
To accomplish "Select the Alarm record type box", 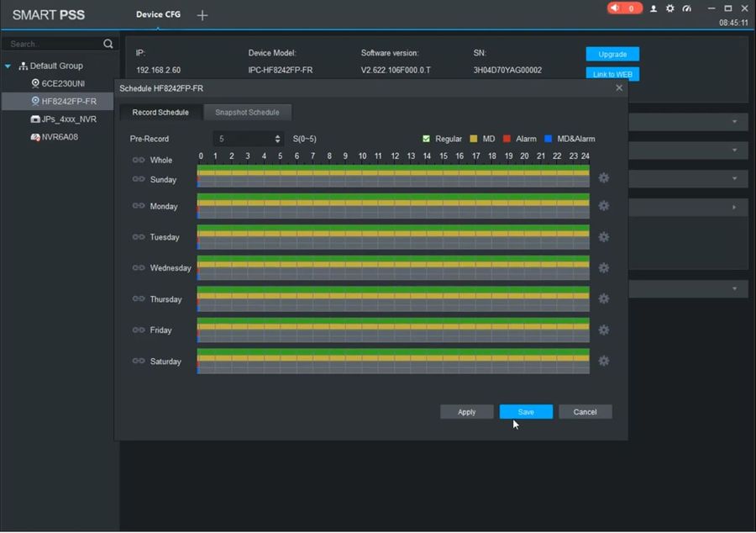I will click(x=507, y=139).
